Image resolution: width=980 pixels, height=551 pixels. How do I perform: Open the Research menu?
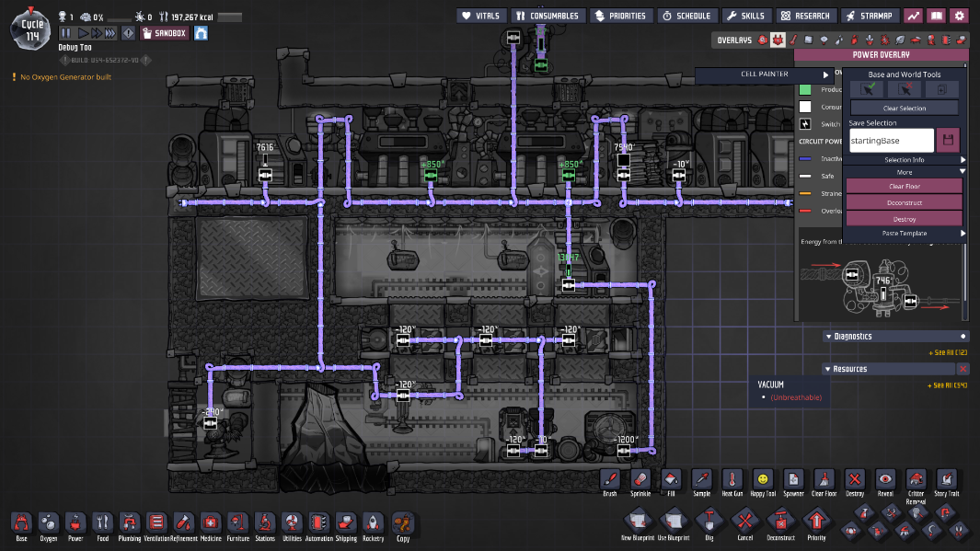pos(806,16)
